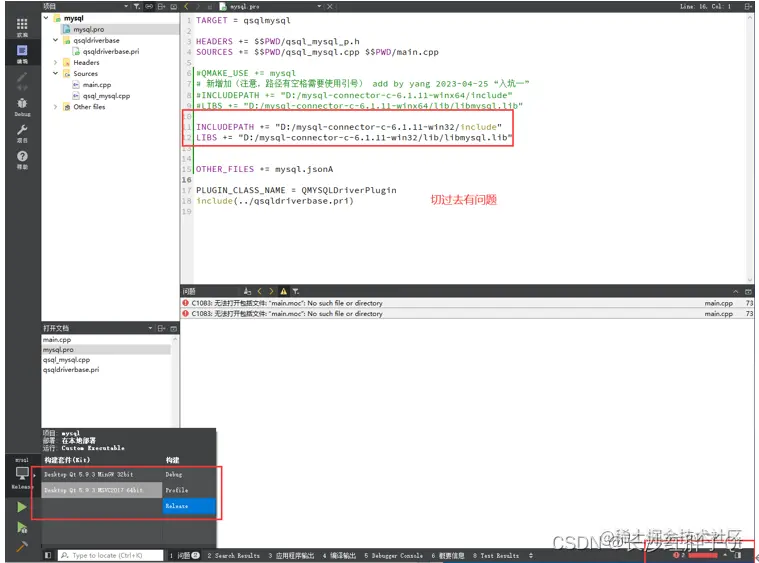
Task: Open the mysql.pro open-documents dropdown in editor toolbar
Action: [319, 6]
